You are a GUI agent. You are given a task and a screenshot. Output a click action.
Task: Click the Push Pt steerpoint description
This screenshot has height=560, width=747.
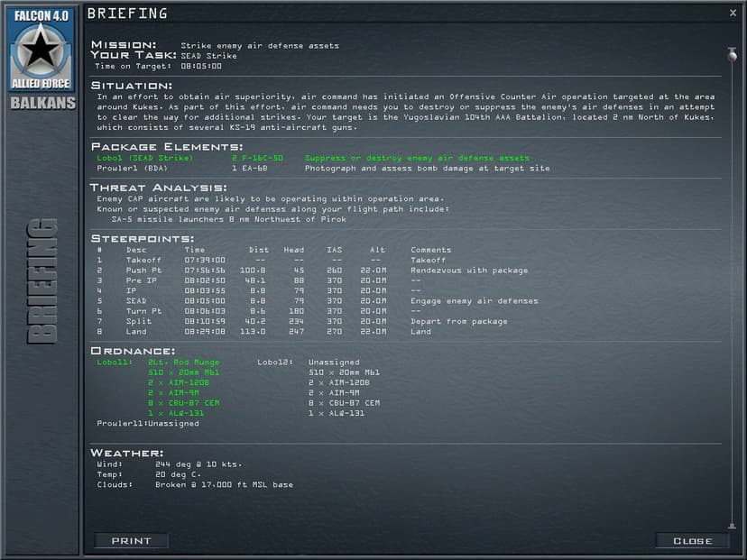pyautogui.click(x=143, y=271)
